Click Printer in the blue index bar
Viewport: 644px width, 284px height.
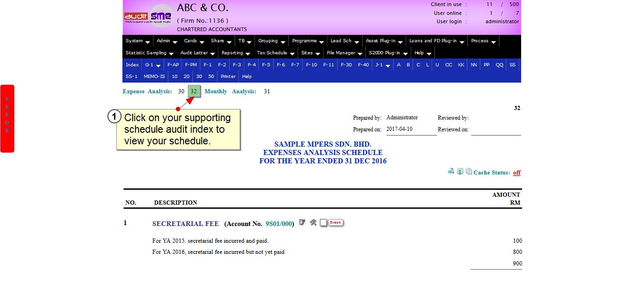click(x=228, y=77)
